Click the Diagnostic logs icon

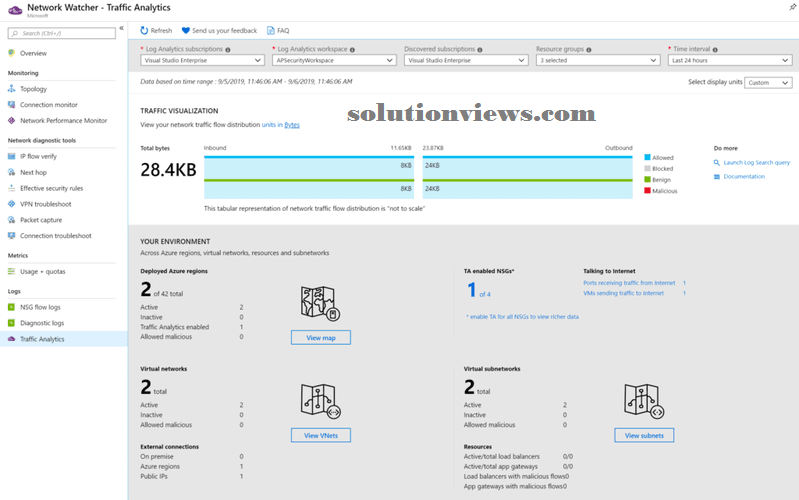[x=12, y=323]
